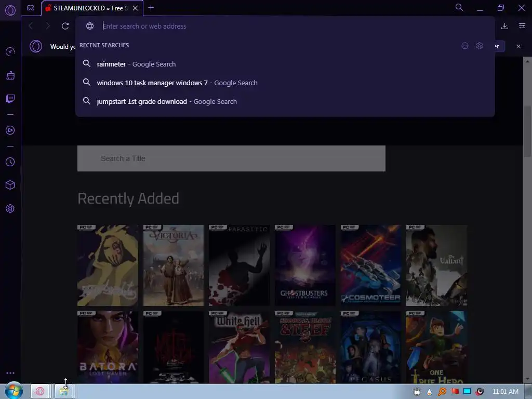
Task: Open Twitch panel in sidebar
Action: (10, 99)
